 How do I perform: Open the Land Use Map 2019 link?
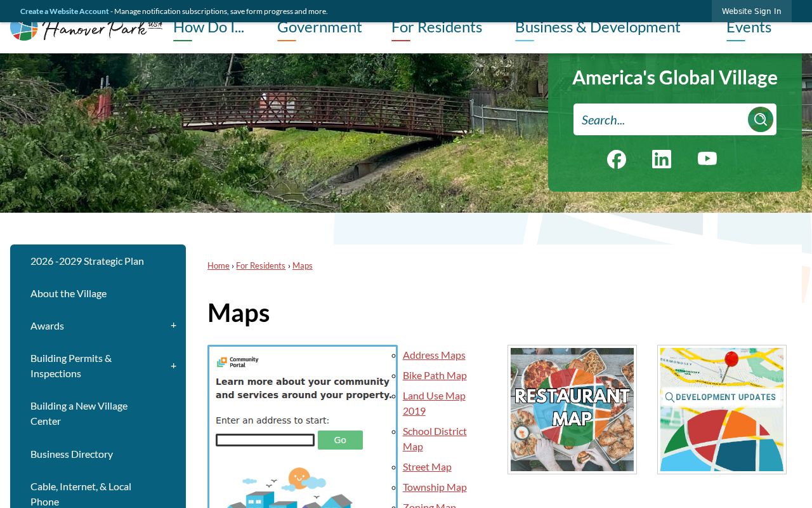(434, 403)
